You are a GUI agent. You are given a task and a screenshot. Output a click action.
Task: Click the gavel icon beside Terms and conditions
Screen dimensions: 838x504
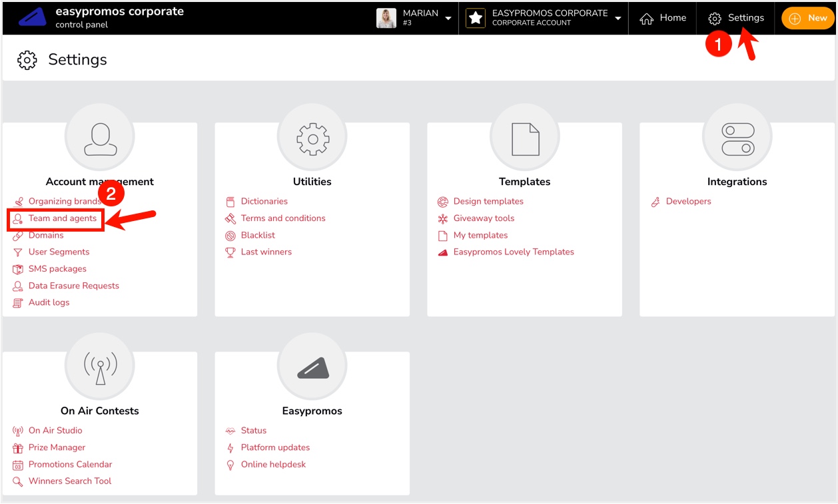coord(230,218)
